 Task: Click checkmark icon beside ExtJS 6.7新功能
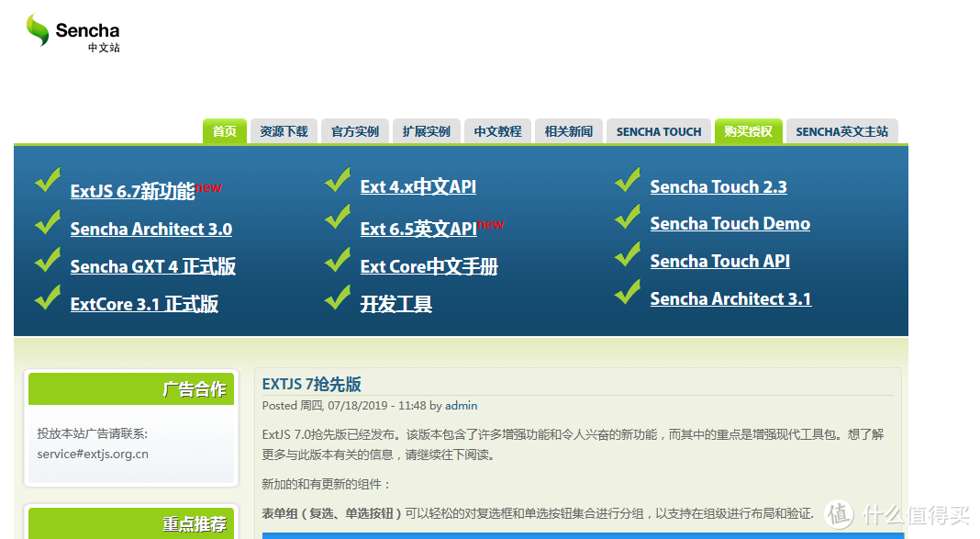coord(48,179)
